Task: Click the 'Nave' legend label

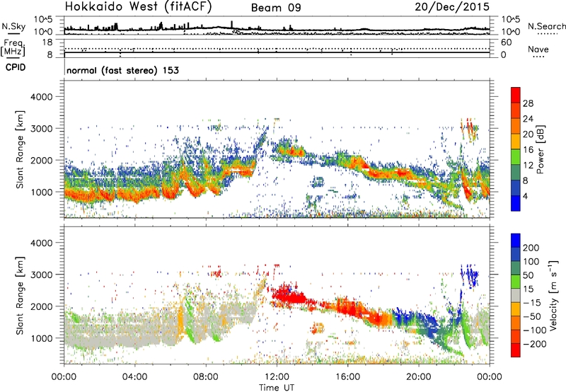Action: (538, 49)
